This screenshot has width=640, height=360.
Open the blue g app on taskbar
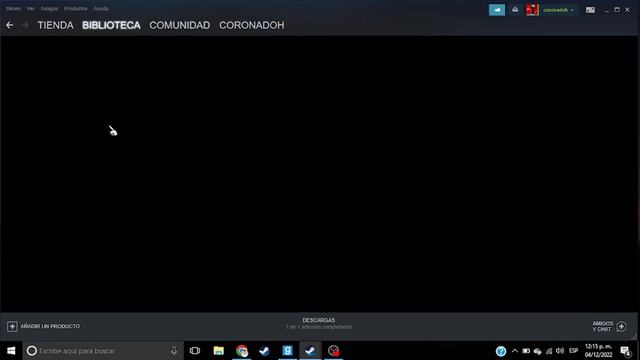[x=287, y=351]
